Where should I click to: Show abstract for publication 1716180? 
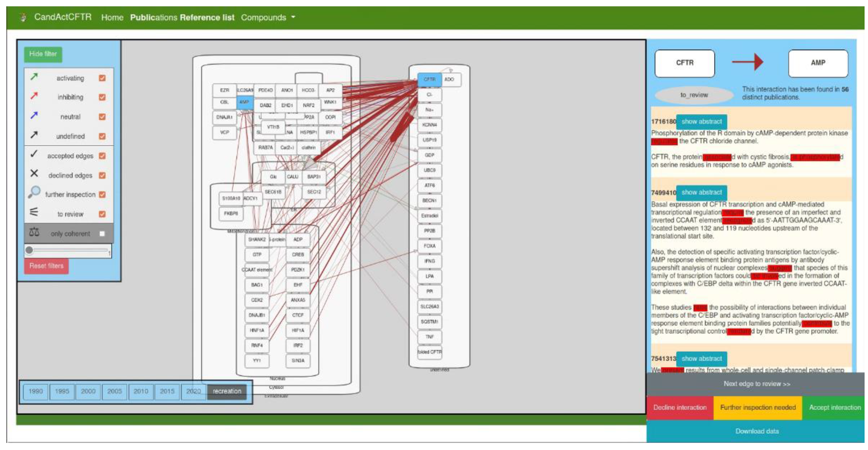[x=701, y=121]
